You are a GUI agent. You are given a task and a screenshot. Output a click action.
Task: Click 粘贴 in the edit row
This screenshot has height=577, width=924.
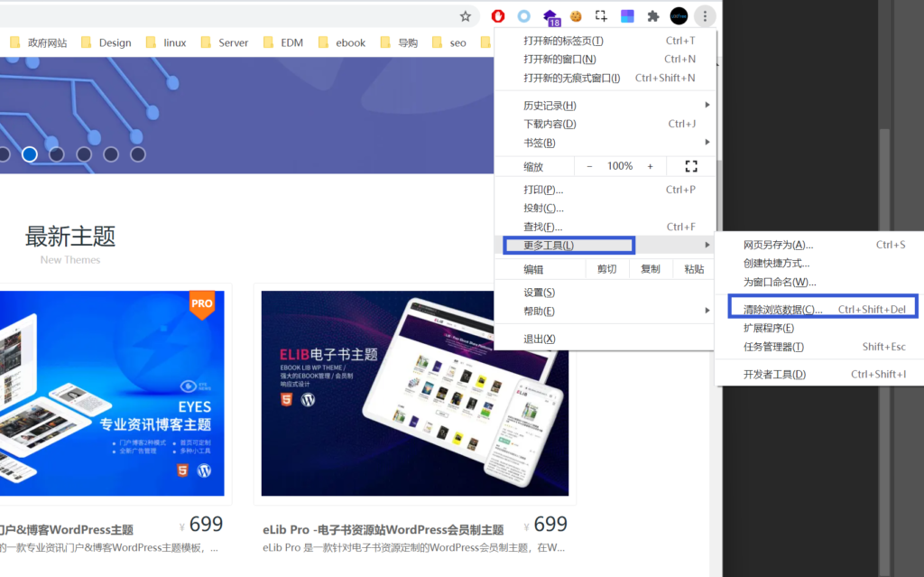[x=694, y=269]
